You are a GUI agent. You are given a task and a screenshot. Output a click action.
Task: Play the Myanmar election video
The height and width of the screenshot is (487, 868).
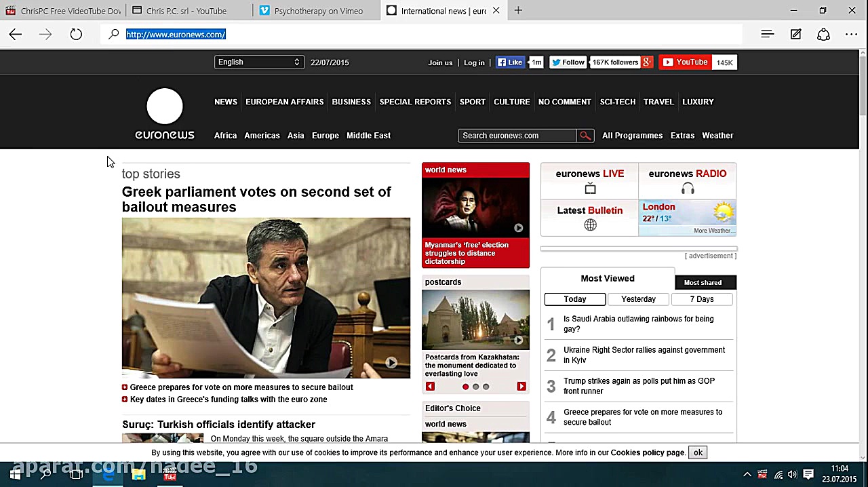coord(518,228)
